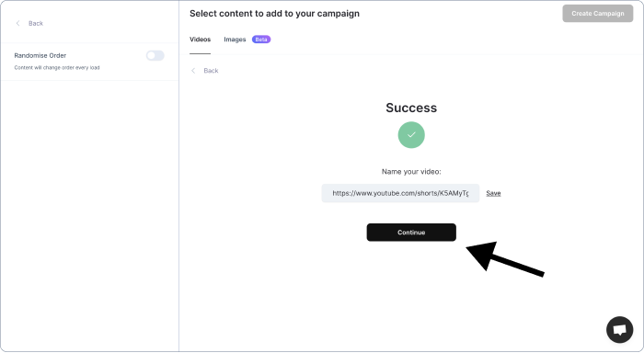Focus the video name input field

(x=400, y=193)
